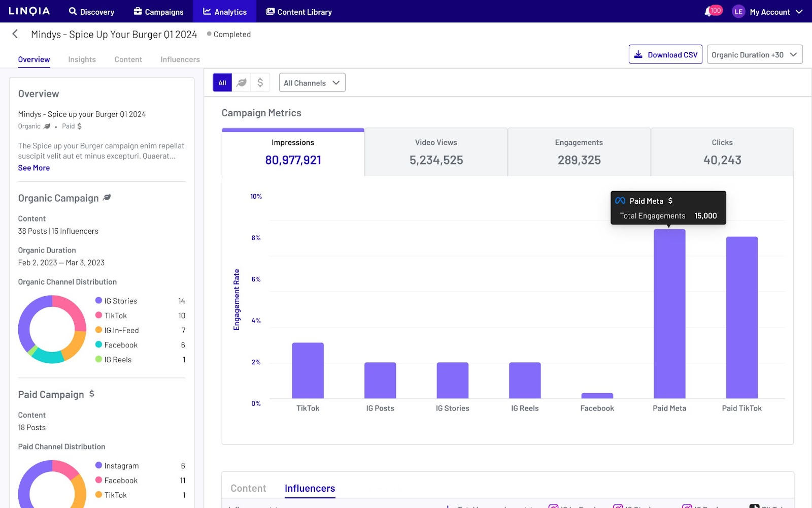Image resolution: width=812 pixels, height=508 pixels.
Task: Select the Engagements metric card
Action: point(579,152)
